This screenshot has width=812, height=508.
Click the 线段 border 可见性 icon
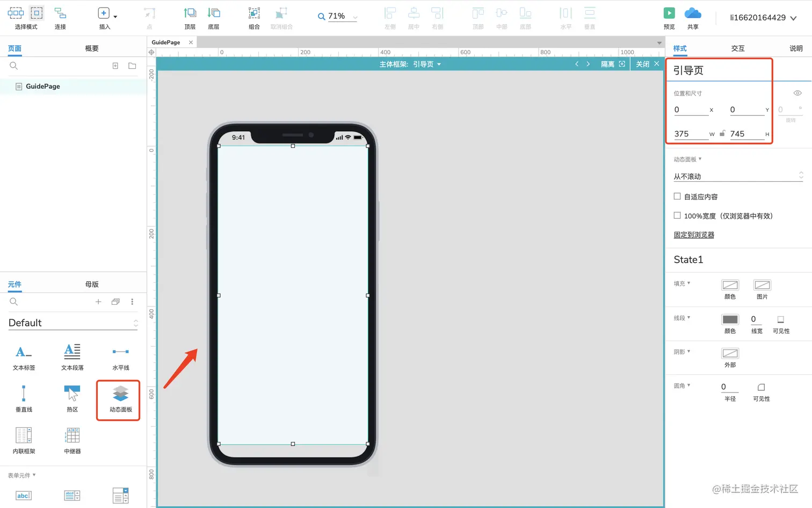click(x=781, y=319)
